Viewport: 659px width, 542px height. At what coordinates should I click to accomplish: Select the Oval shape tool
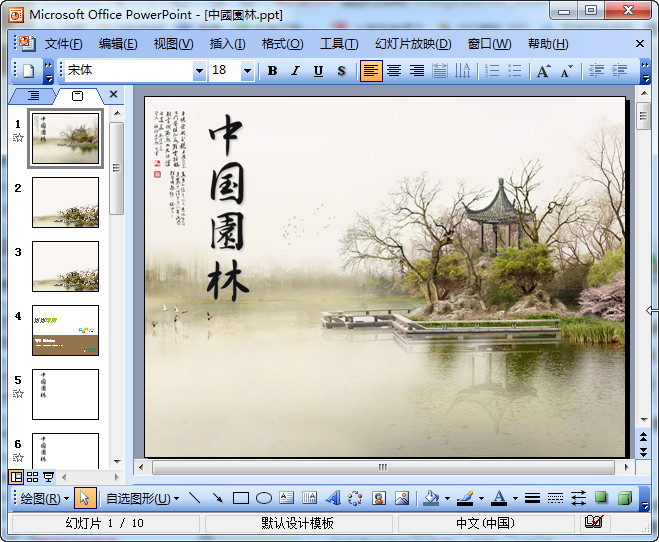pos(263,498)
